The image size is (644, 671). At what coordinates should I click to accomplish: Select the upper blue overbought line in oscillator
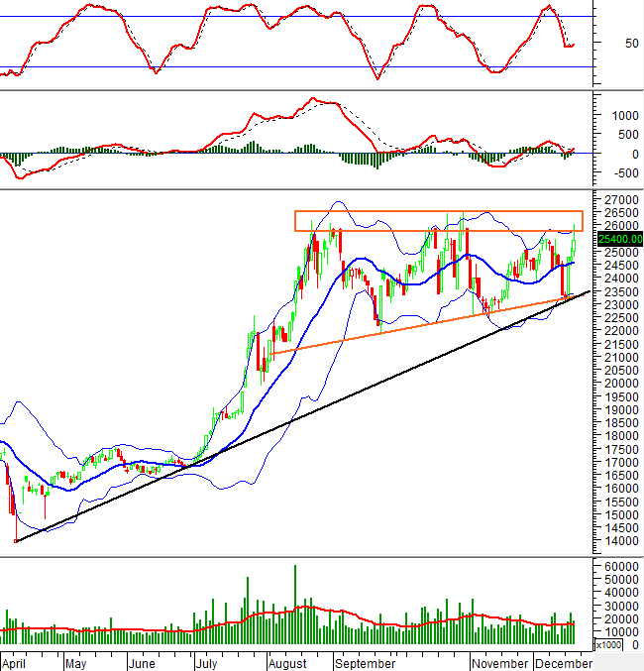pyautogui.click(x=297, y=17)
